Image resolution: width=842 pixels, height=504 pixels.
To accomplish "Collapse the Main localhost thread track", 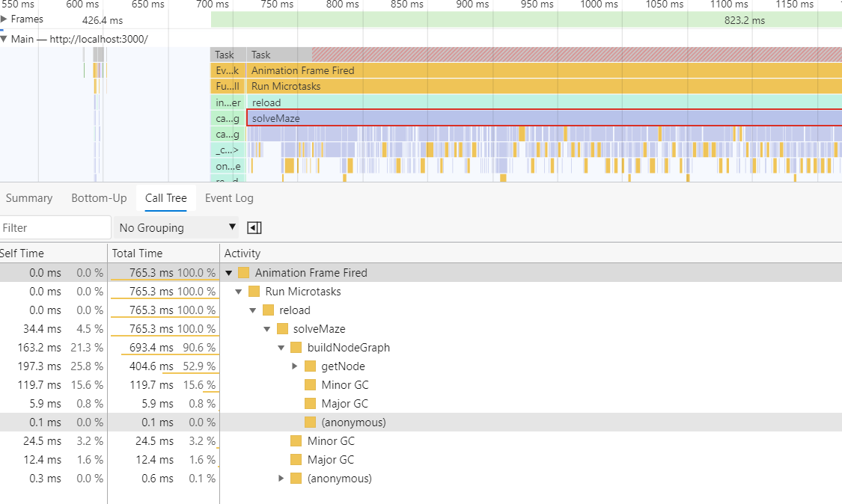I will click(4, 39).
